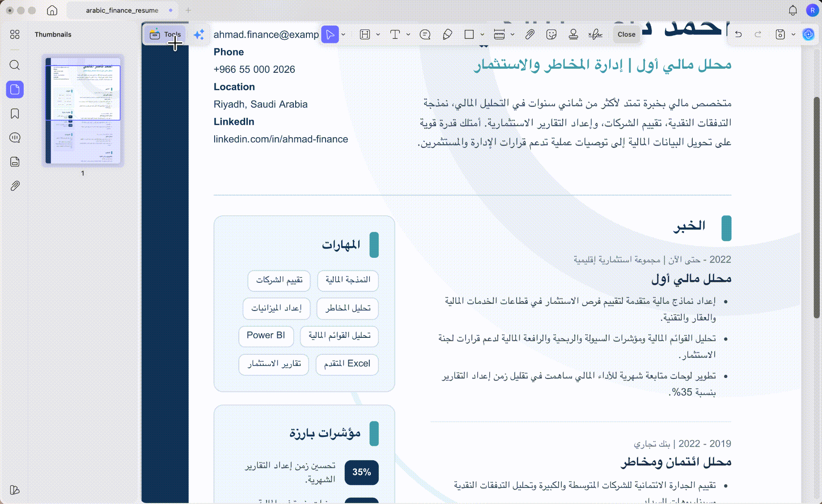Click the Thumbnails panel heading
Viewport: 822px width, 504px height.
53,34
